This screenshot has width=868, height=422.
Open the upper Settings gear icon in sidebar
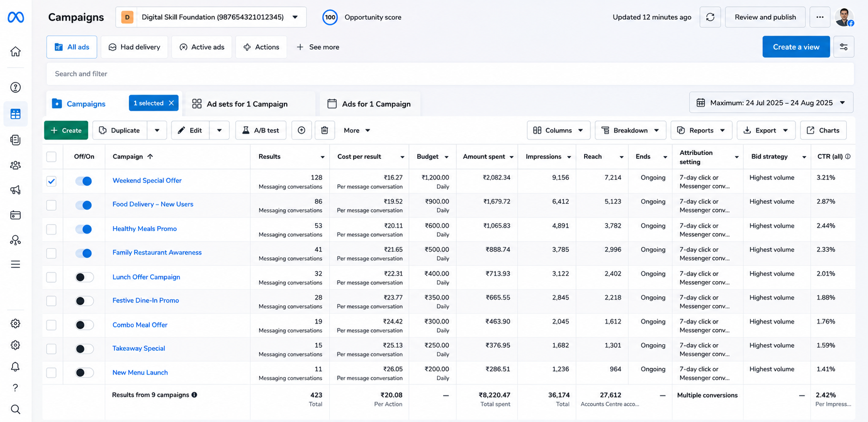click(x=15, y=324)
